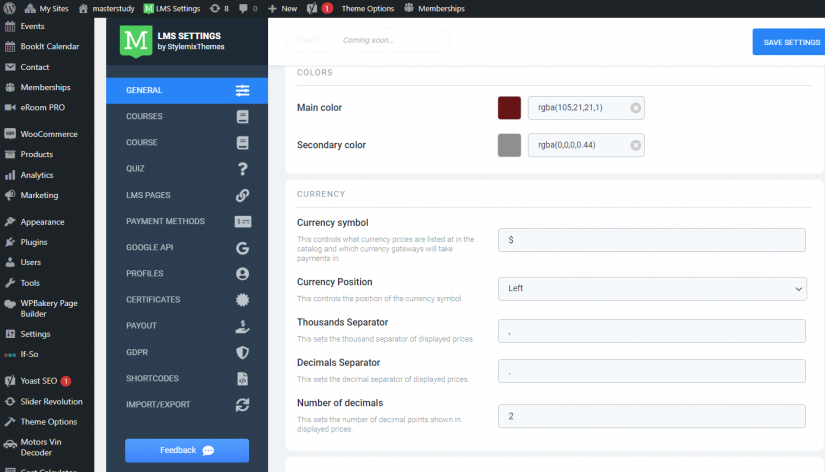Click the Profiles user icon

242,273
